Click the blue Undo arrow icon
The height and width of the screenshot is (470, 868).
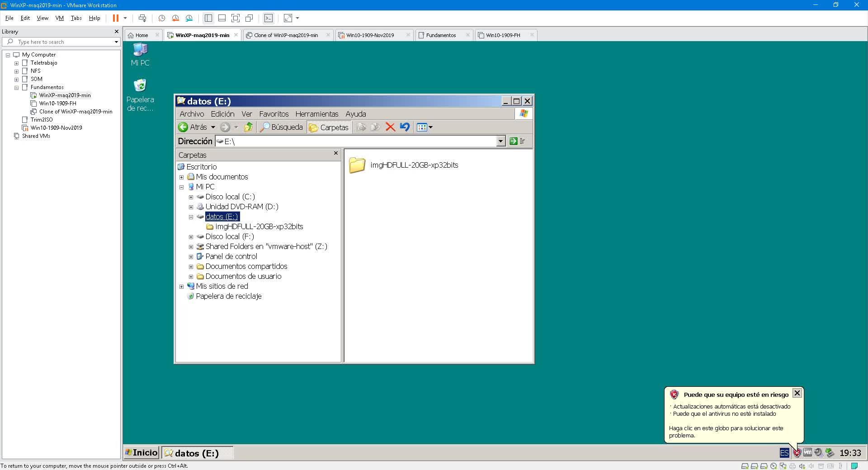405,127
